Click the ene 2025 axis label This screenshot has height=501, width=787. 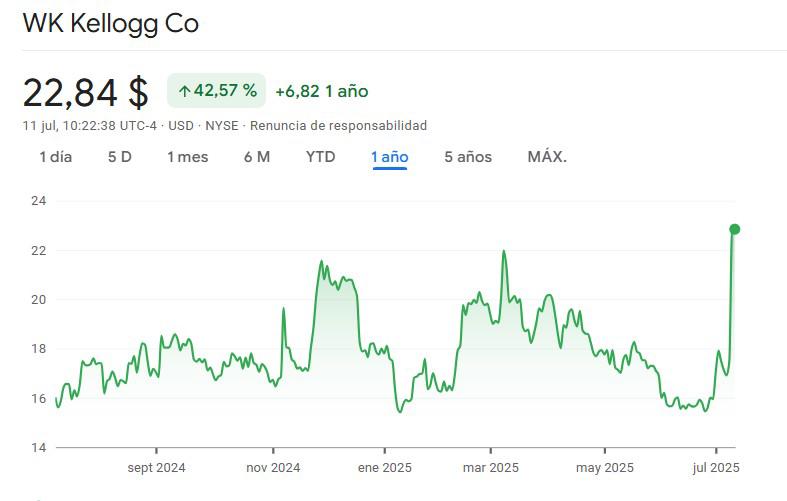point(385,468)
